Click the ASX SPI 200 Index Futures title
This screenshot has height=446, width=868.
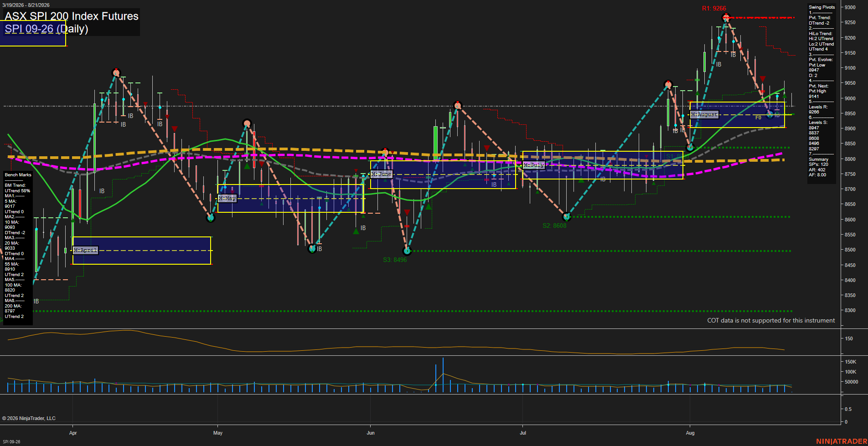pos(72,16)
